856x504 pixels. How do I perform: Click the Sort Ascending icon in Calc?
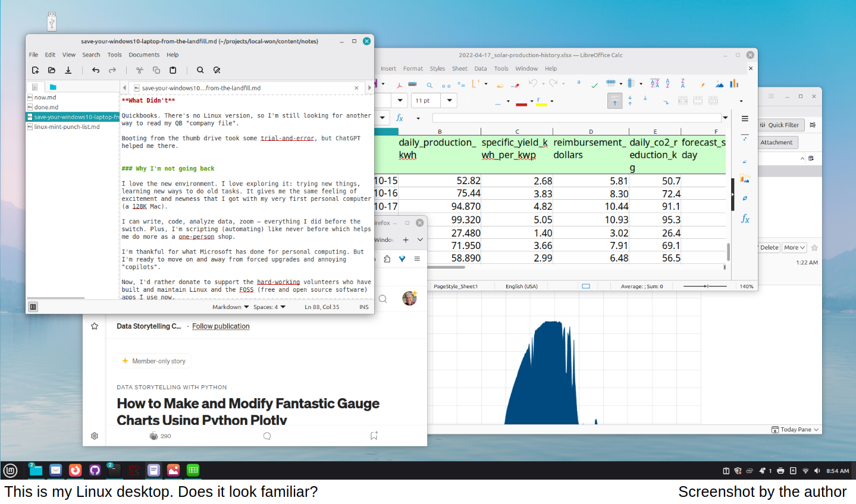point(667,84)
